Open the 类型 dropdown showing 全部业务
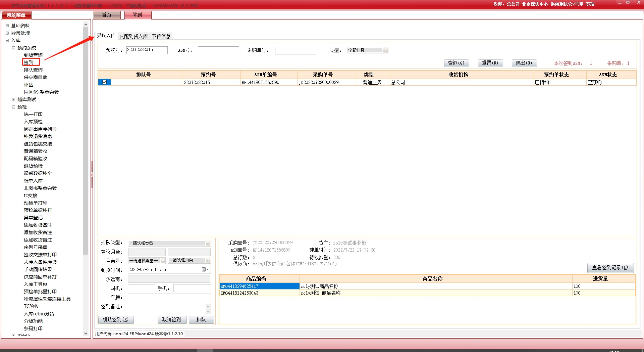 [385, 50]
